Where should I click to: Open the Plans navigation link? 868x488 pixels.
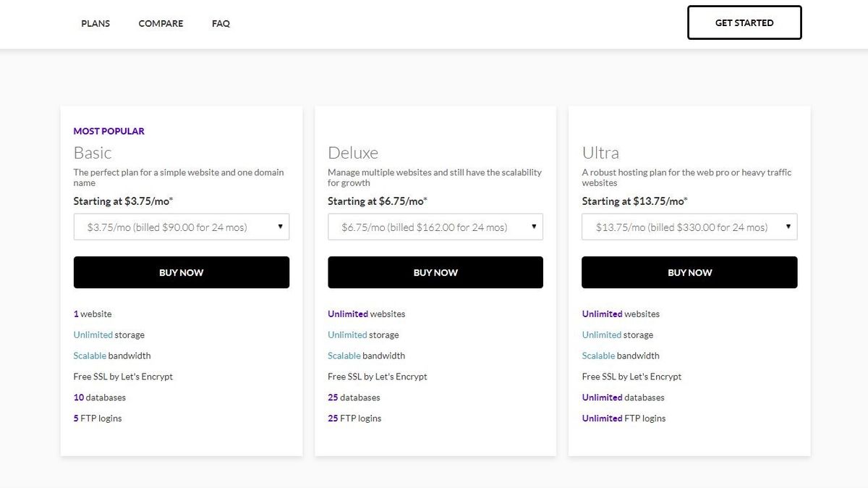(95, 23)
